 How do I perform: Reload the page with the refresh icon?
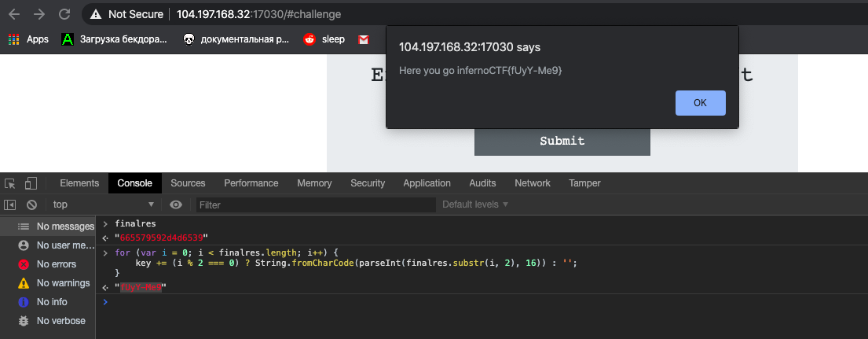(64, 14)
